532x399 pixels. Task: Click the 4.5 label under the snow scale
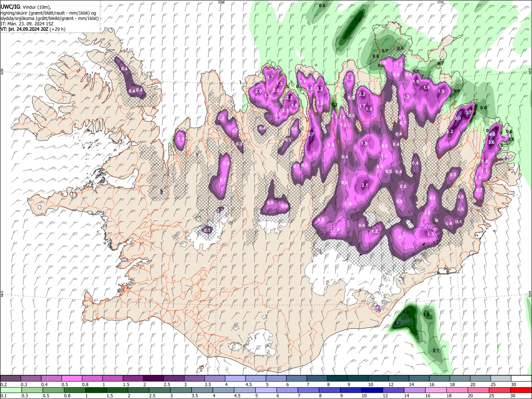click(x=249, y=384)
